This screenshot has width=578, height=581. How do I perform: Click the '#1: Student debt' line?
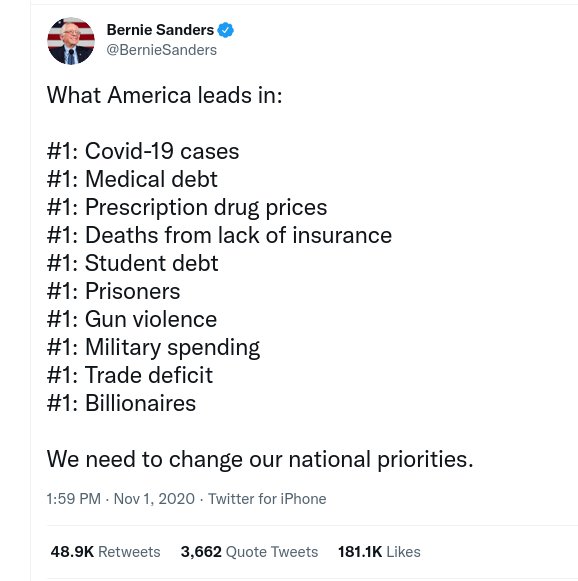click(133, 263)
